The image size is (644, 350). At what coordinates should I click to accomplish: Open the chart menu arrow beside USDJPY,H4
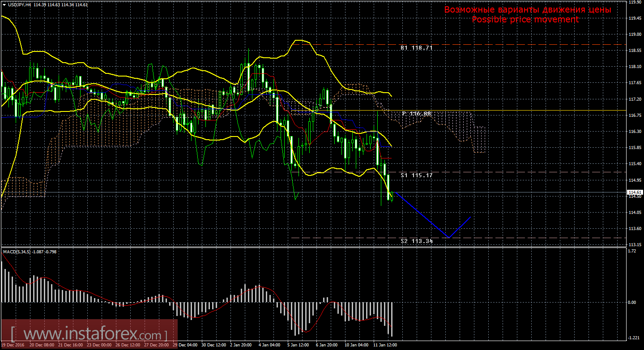click(4, 4)
